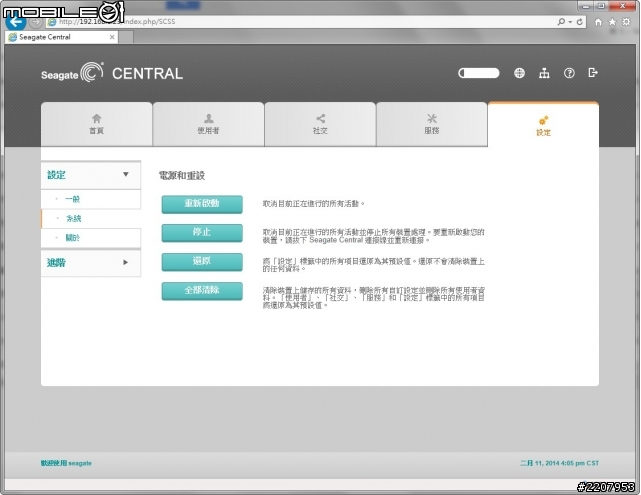Screen dimensions: 641x495
Task: Open the language globe icon
Action: [519, 73]
